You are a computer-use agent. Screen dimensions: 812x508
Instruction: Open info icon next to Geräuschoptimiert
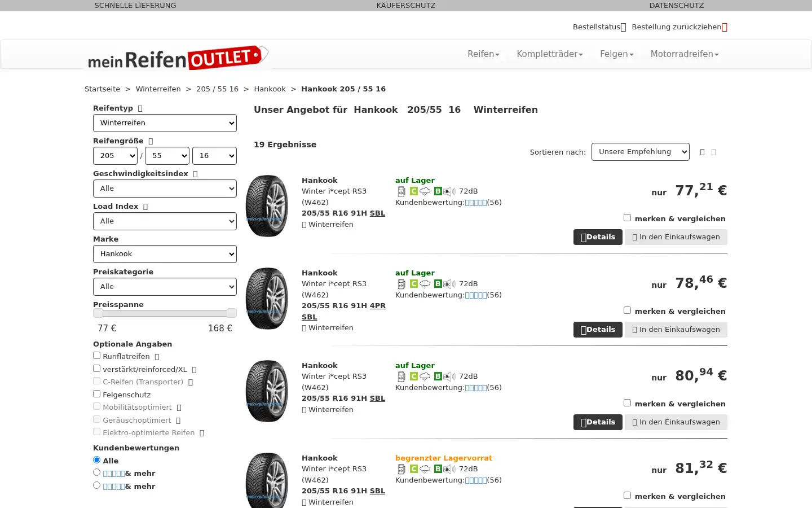[178, 421]
